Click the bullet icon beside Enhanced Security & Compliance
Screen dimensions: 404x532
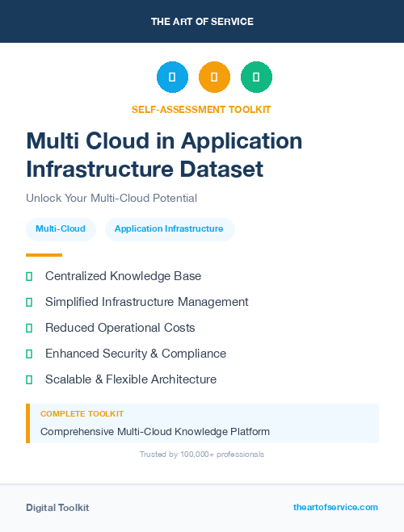click(29, 354)
